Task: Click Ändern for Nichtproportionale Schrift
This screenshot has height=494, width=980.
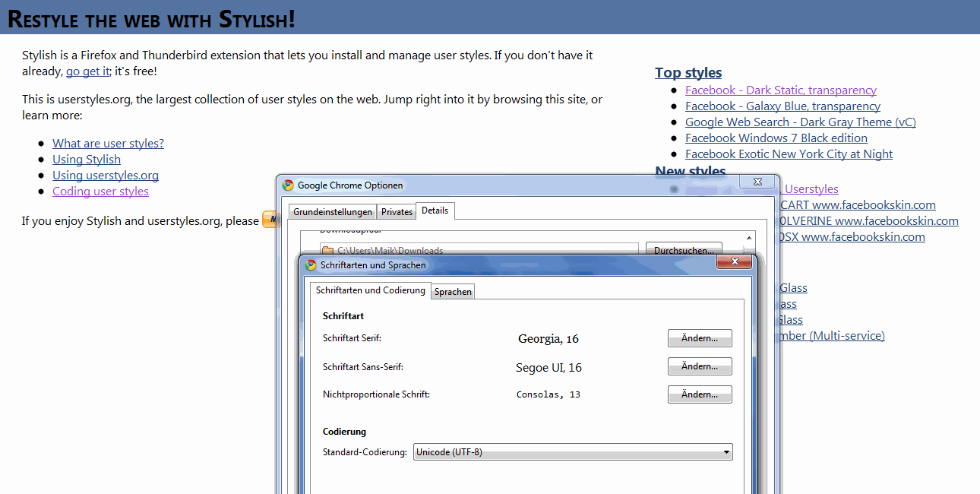Action: click(700, 394)
